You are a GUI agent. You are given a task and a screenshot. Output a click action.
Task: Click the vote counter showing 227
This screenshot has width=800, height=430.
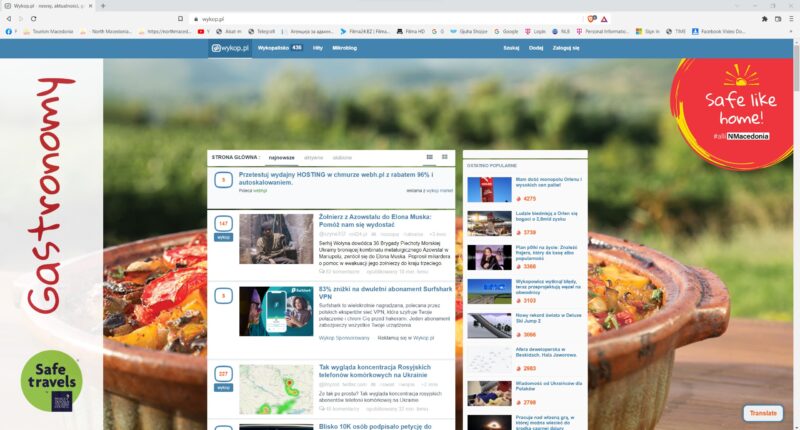(x=223, y=373)
